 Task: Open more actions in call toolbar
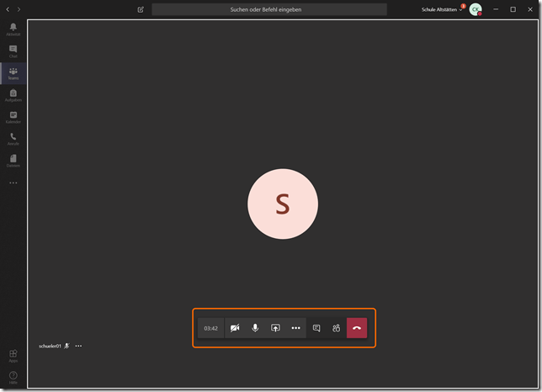pyautogui.click(x=295, y=328)
